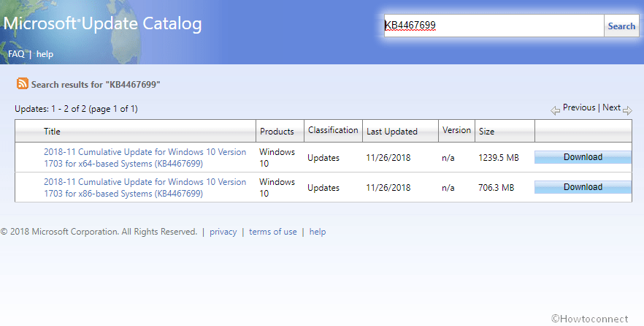644x326 pixels.
Task: Select Updates classification in x64 row
Action: 323,158
